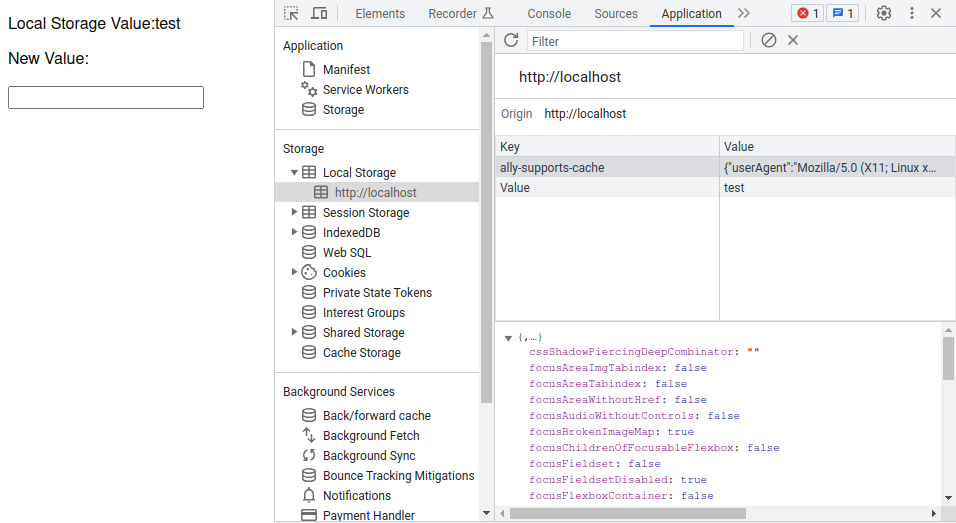Open Service Workers in Application section
This screenshot has width=956, height=523.
click(365, 89)
